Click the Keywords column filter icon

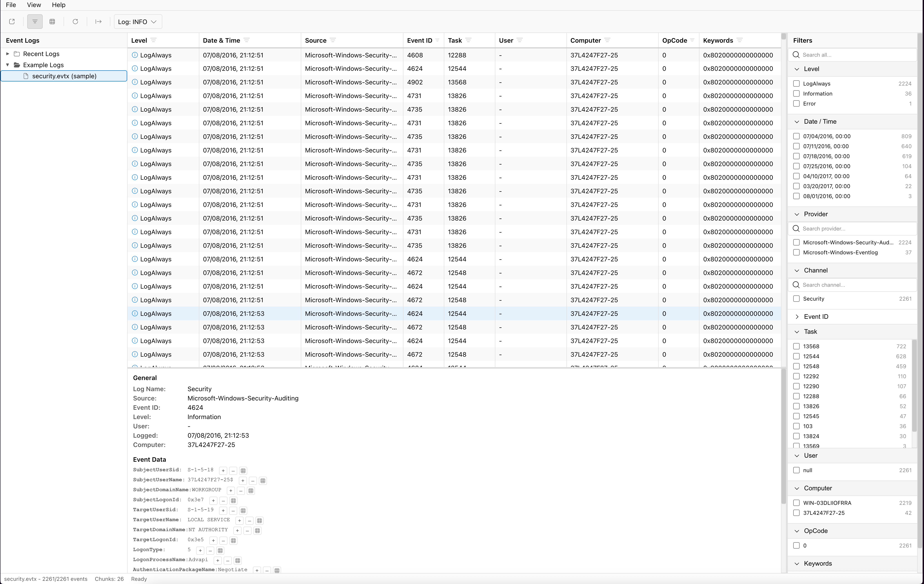click(x=740, y=40)
